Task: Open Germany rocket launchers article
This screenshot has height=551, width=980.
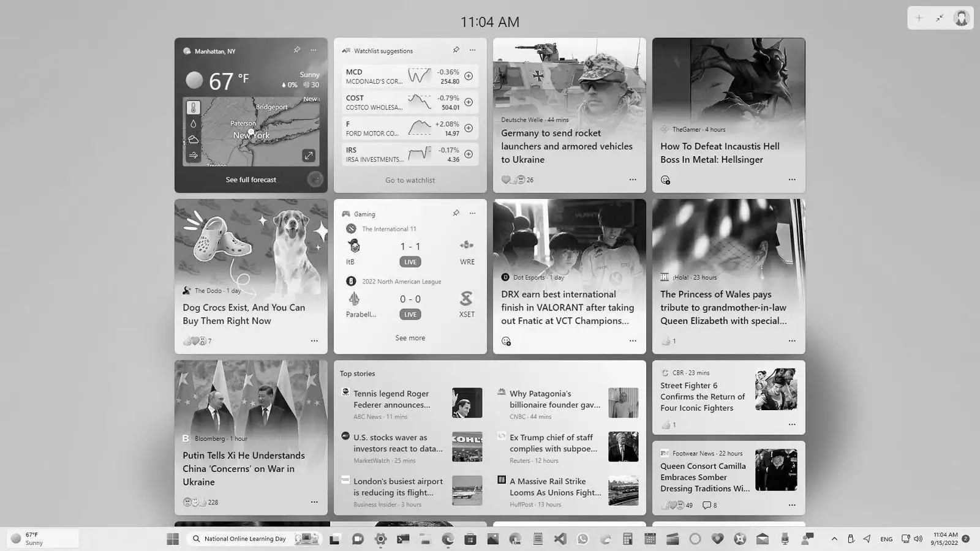Action: coord(567,146)
